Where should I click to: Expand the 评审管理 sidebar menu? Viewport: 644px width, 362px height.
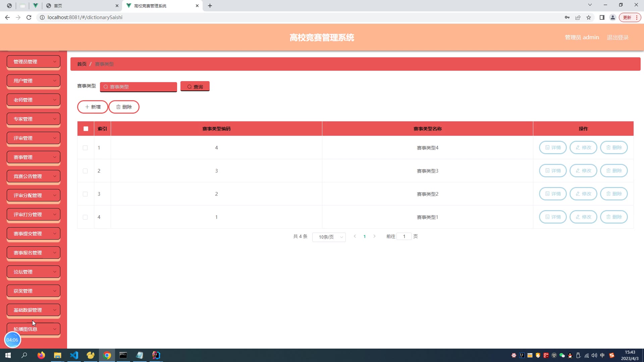pyautogui.click(x=34, y=138)
